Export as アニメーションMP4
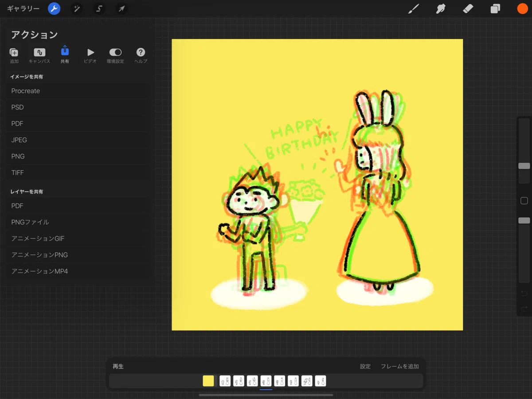 (78, 271)
